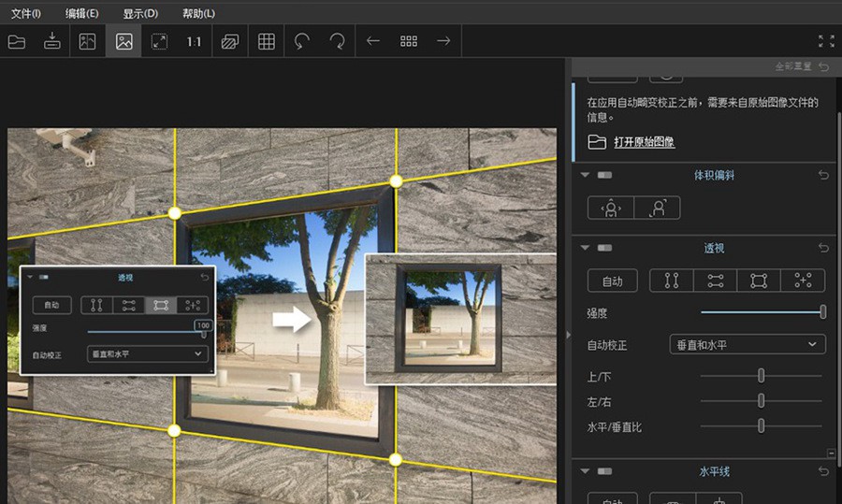The width and height of the screenshot is (842, 504).
Task: Toggle the 水平线 correction switch
Action: [x=604, y=471]
